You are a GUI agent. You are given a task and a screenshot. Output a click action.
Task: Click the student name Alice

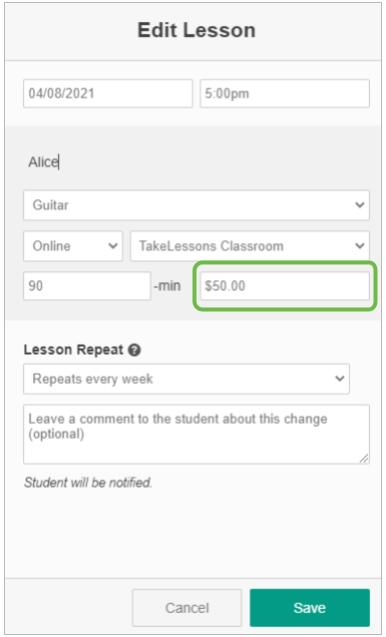pos(43,162)
